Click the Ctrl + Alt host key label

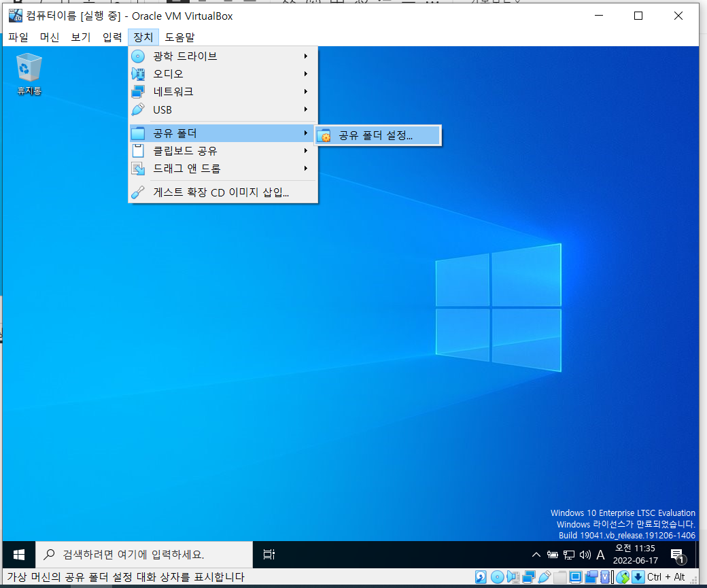pyautogui.click(x=666, y=577)
